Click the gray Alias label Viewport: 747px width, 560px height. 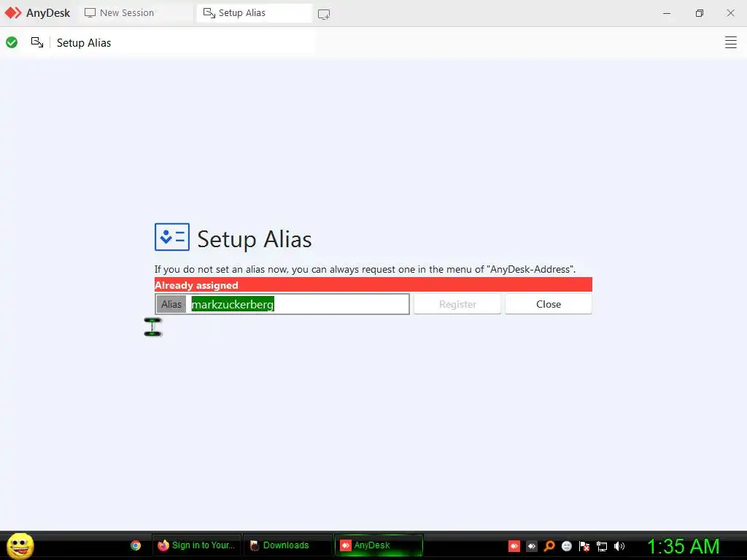[171, 304]
